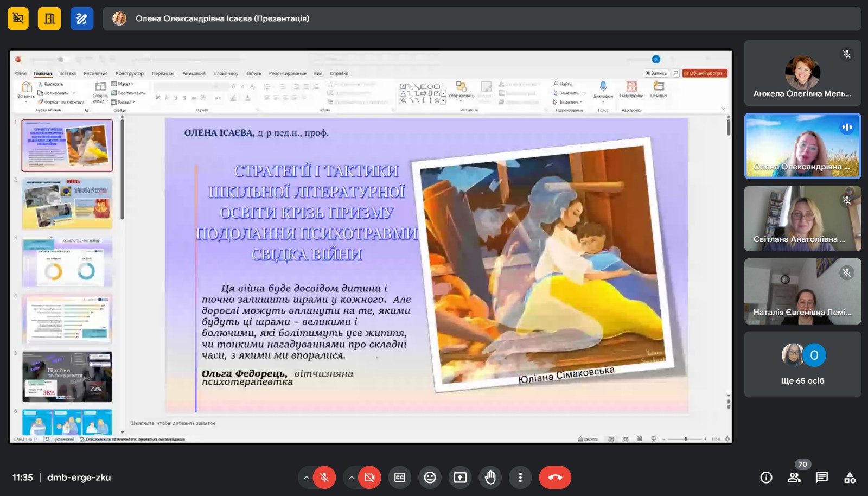868x496 pixels.
Task: Open the Рецензирование ribbon tab
Action: [x=288, y=73]
